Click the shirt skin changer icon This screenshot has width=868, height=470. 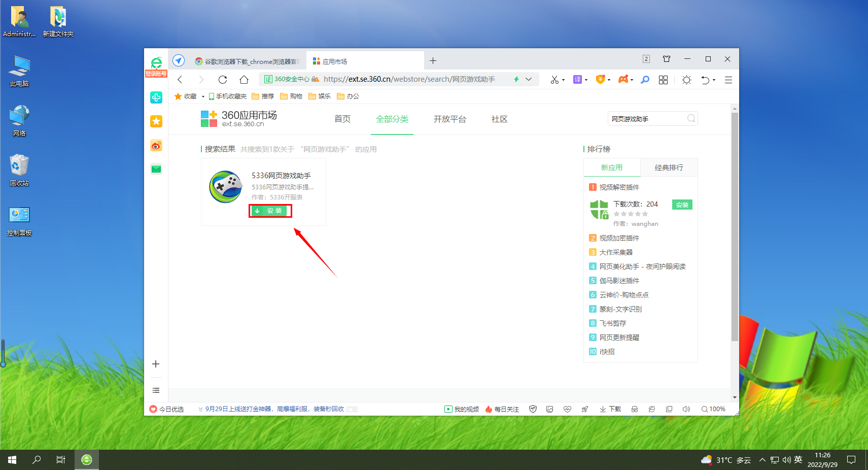667,59
